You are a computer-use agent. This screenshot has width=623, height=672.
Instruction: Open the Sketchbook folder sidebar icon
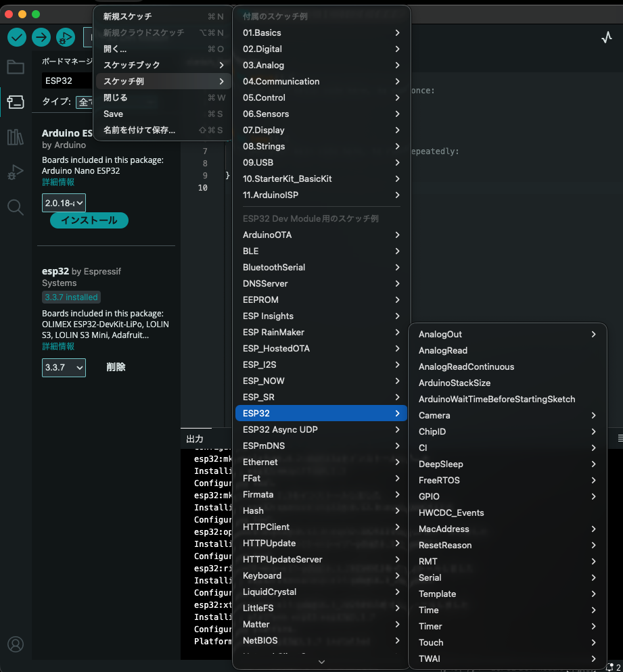[x=15, y=67]
